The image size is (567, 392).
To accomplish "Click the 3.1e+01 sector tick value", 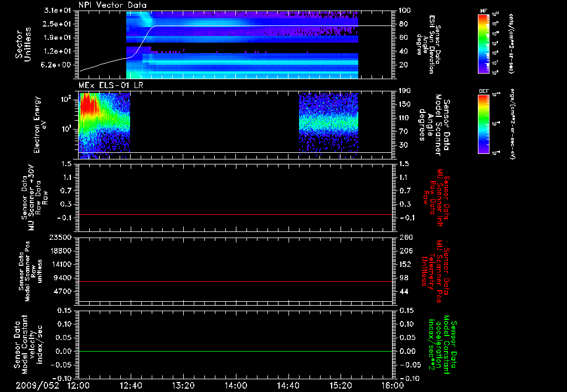I will tap(57, 11).
